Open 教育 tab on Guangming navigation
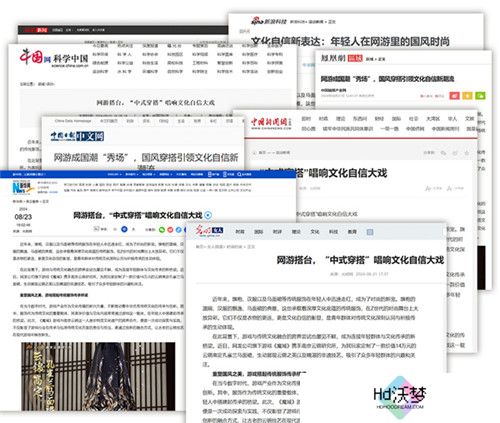 coord(352,232)
